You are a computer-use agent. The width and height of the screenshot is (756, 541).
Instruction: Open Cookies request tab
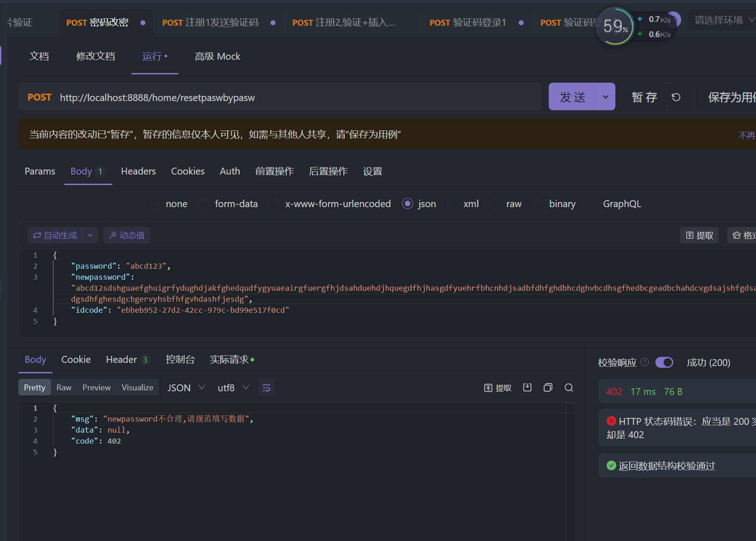pos(188,171)
